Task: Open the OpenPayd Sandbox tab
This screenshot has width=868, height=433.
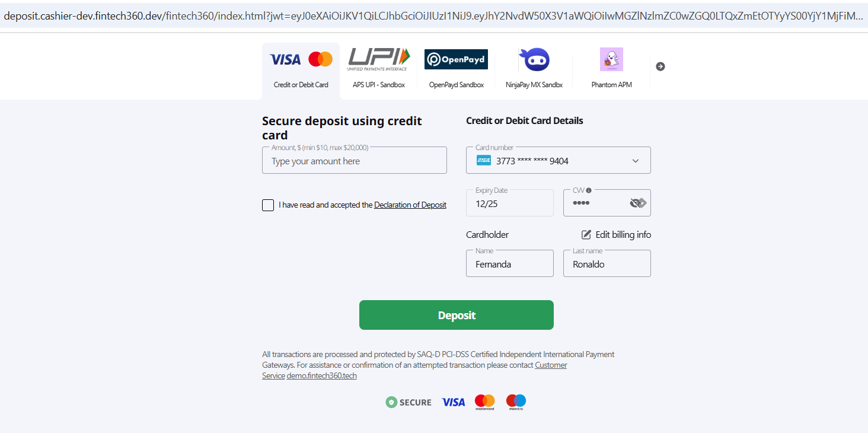Action: 456,85
